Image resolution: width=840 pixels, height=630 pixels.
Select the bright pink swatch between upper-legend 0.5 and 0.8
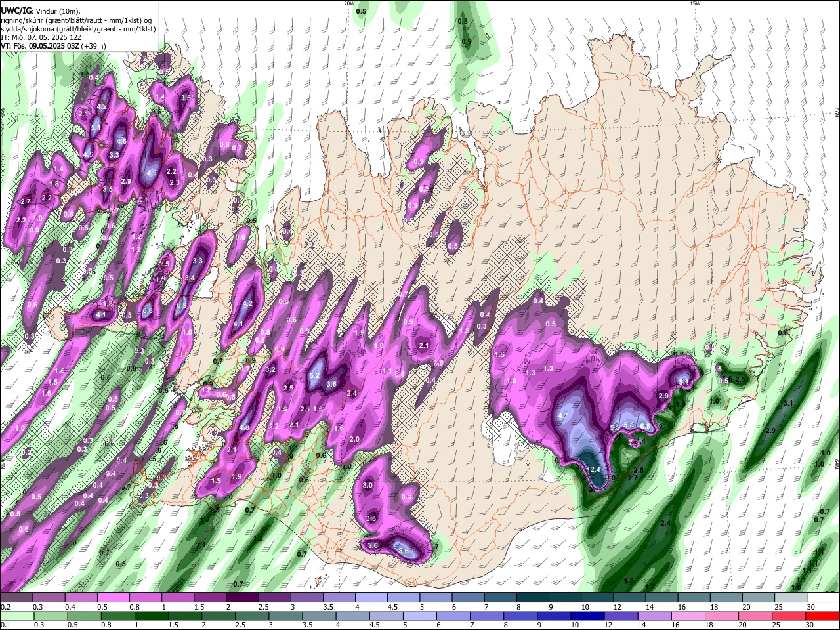pyautogui.click(x=112, y=598)
